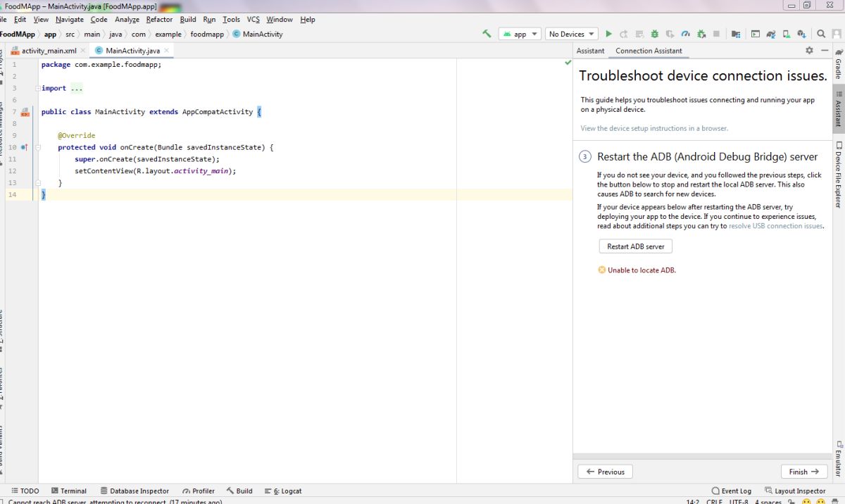This screenshot has height=504, width=845.
Task: Open the Logcat tool window
Action: pyautogui.click(x=283, y=491)
